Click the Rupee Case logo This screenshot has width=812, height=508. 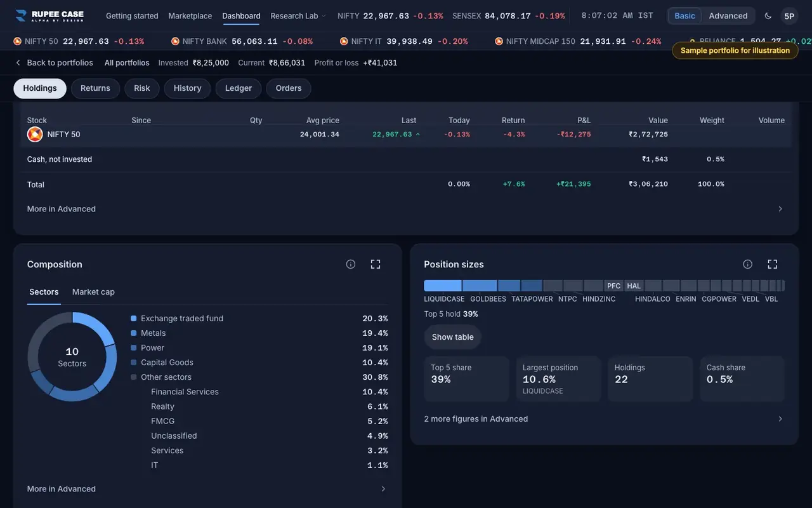pos(49,16)
